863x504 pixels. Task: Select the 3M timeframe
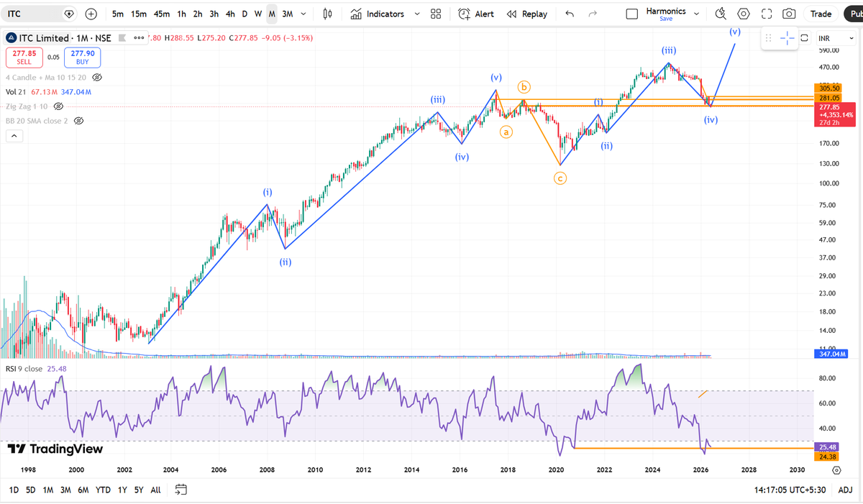(x=288, y=14)
